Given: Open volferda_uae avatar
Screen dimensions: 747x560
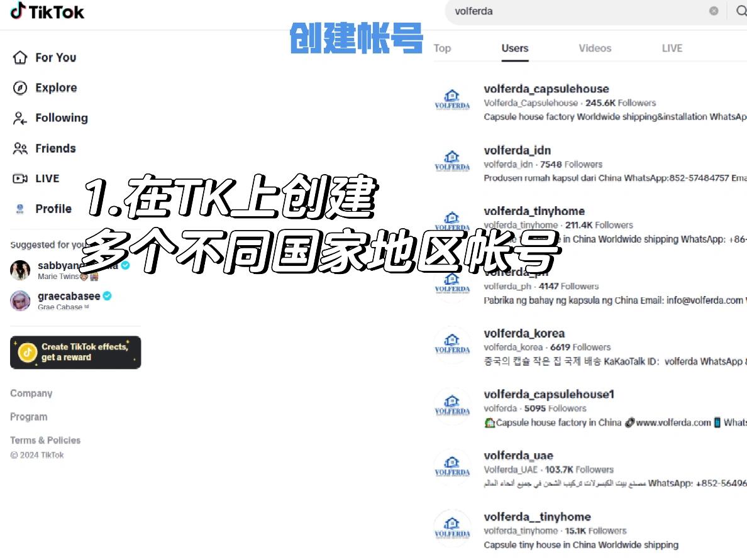Looking at the screenshot, I should pyautogui.click(x=452, y=466).
